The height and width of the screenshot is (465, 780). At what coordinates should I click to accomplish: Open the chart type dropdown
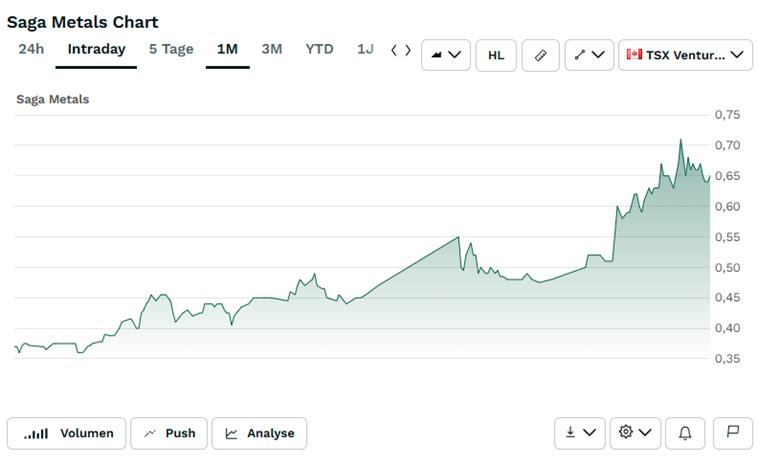point(446,55)
